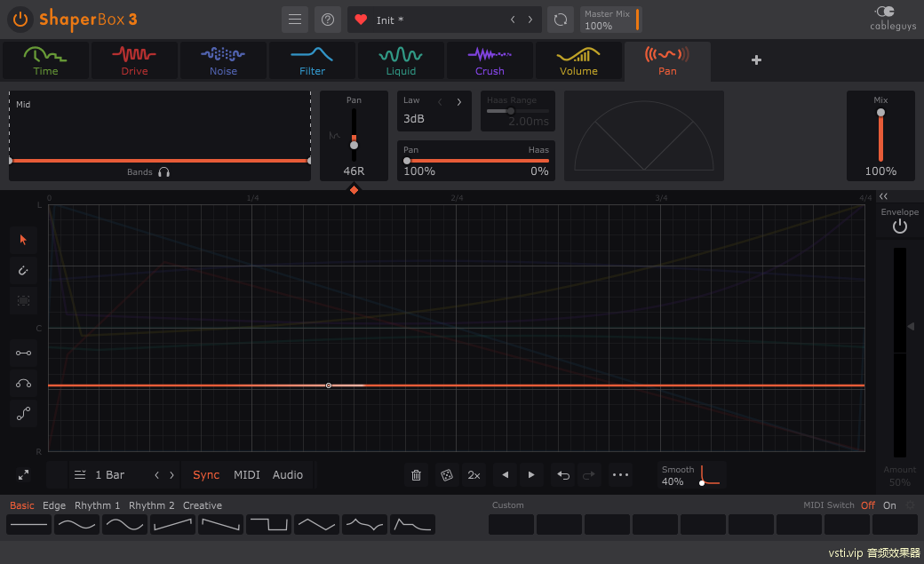
Task: Click the retrigger circular arrow icon
Action: [561, 20]
